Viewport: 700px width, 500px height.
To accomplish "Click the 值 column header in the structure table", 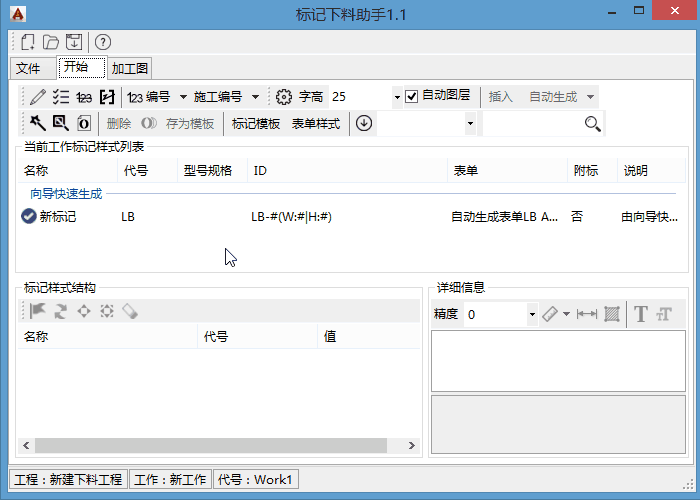I will pyautogui.click(x=369, y=336).
